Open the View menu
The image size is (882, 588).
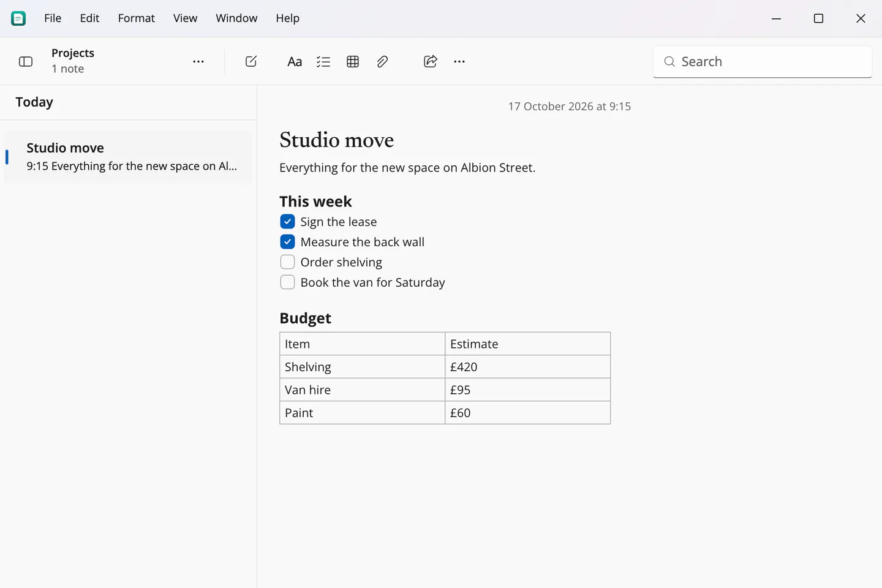[x=185, y=18]
